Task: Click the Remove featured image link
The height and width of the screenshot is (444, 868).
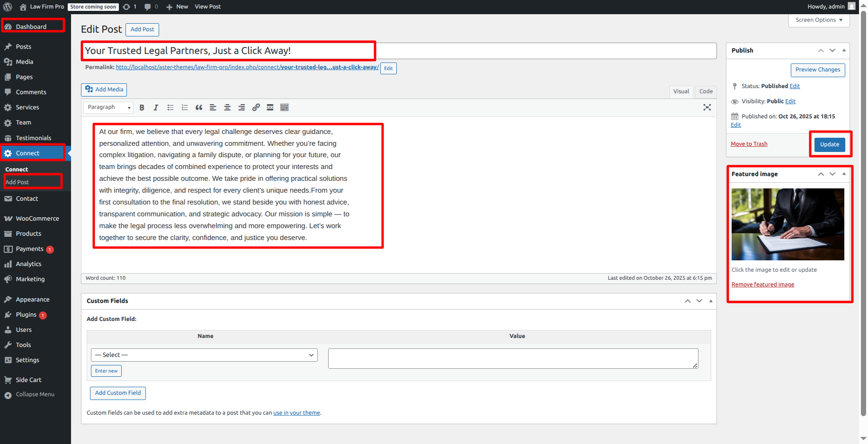Action: coord(762,284)
